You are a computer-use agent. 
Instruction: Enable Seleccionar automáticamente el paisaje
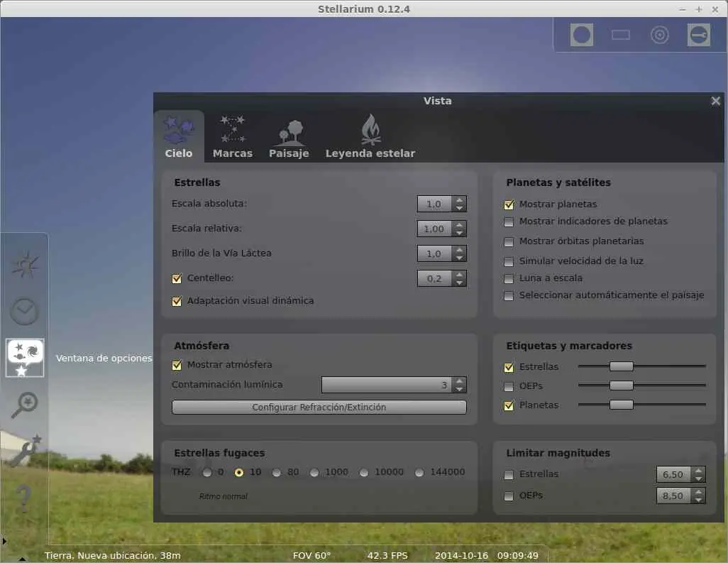pos(509,295)
